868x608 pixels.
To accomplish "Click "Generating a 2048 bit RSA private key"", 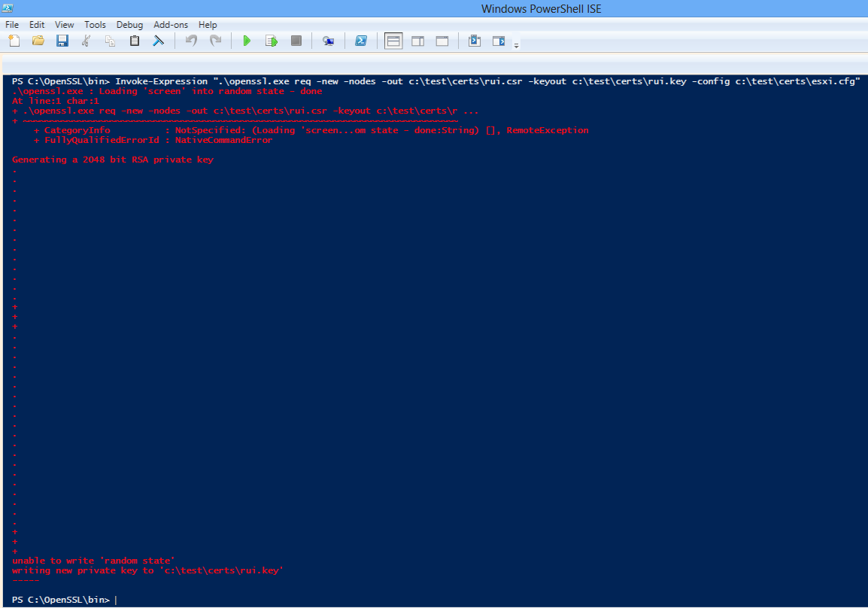I will point(113,160).
